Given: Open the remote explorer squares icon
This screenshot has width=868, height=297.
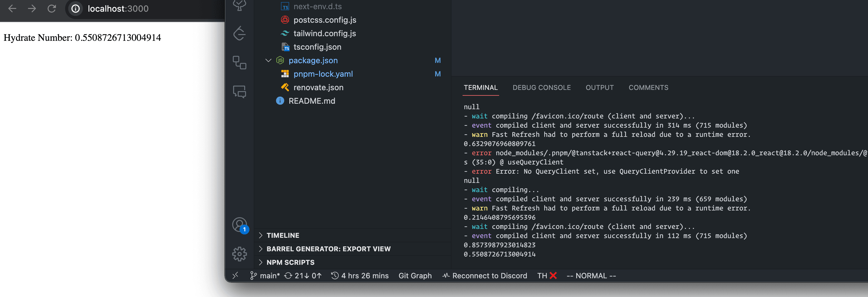Looking at the screenshot, I should 240,63.
